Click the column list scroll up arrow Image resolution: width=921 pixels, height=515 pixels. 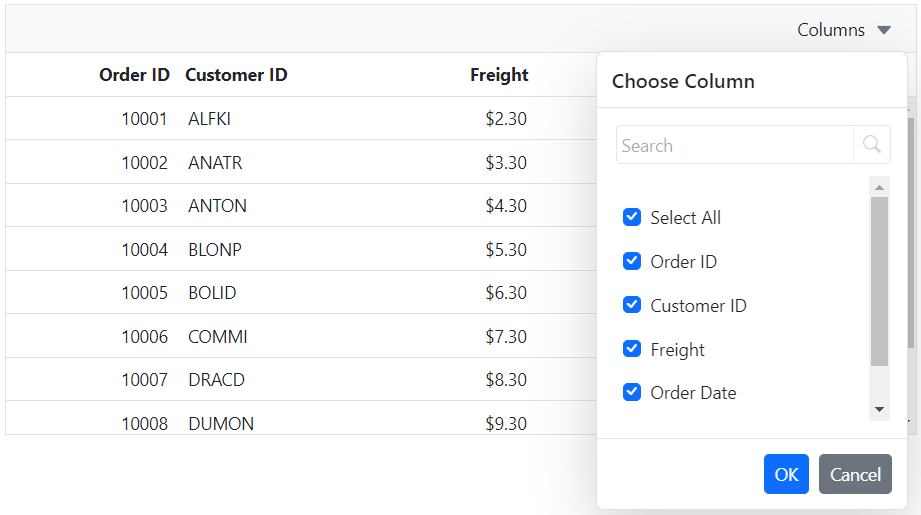(x=879, y=187)
